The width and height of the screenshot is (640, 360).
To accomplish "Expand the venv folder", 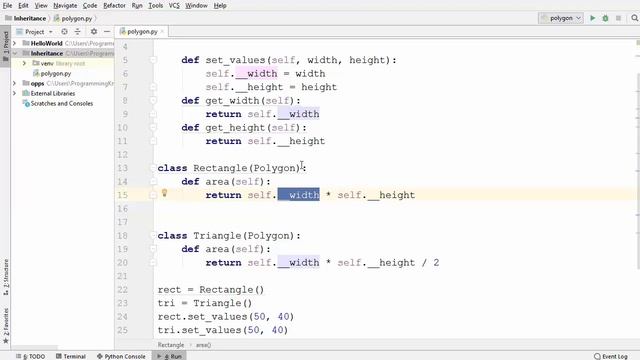I will click(x=24, y=63).
